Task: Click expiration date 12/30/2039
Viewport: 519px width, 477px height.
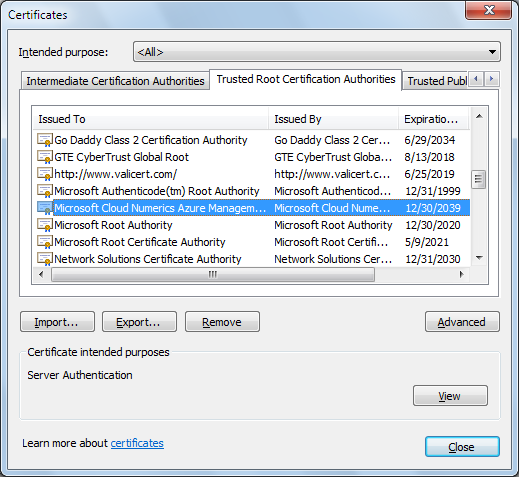Action: 433,208
